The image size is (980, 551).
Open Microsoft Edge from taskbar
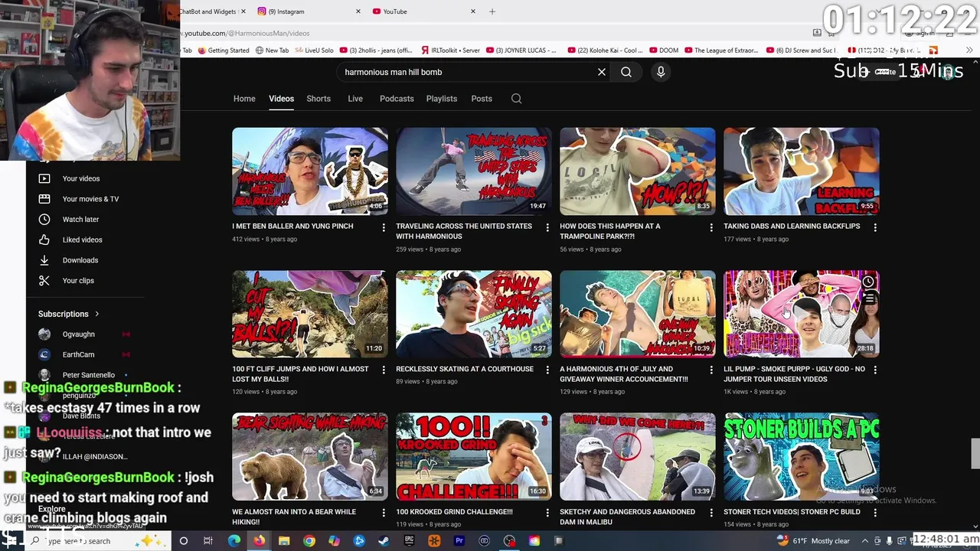coord(234,541)
